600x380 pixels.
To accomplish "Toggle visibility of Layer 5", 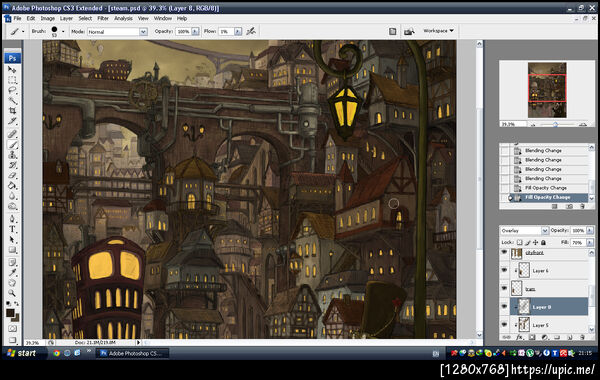I will click(x=504, y=325).
